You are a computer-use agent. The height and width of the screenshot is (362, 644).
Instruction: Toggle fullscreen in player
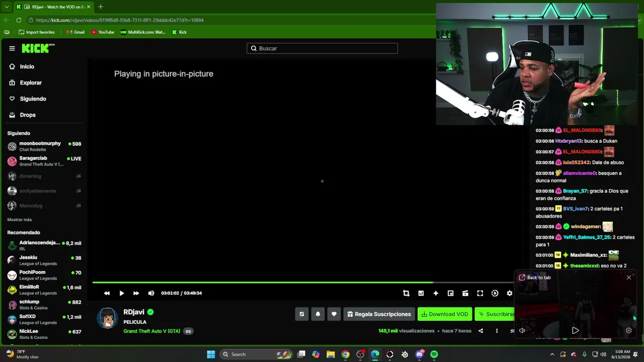click(480, 293)
